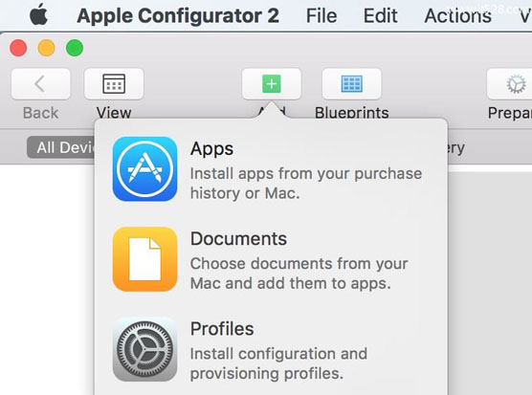This screenshot has height=395, width=532.
Task: Close the window with red button
Action: [x=18, y=48]
